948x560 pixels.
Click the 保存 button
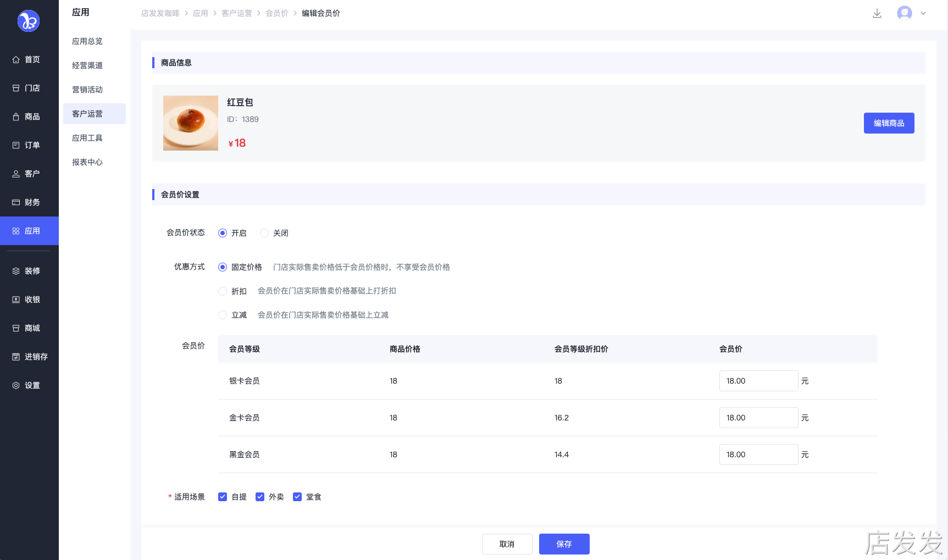pos(564,544)
